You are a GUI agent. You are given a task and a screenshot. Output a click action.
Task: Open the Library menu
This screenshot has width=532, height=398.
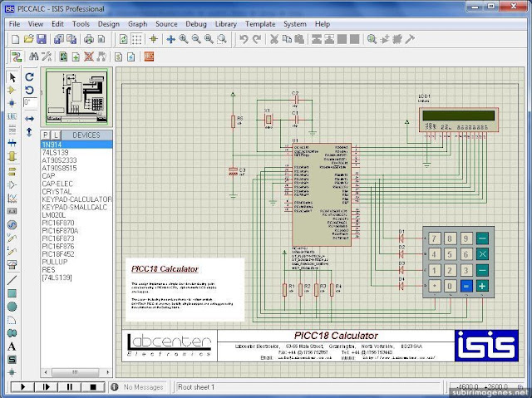coord(225,24)
